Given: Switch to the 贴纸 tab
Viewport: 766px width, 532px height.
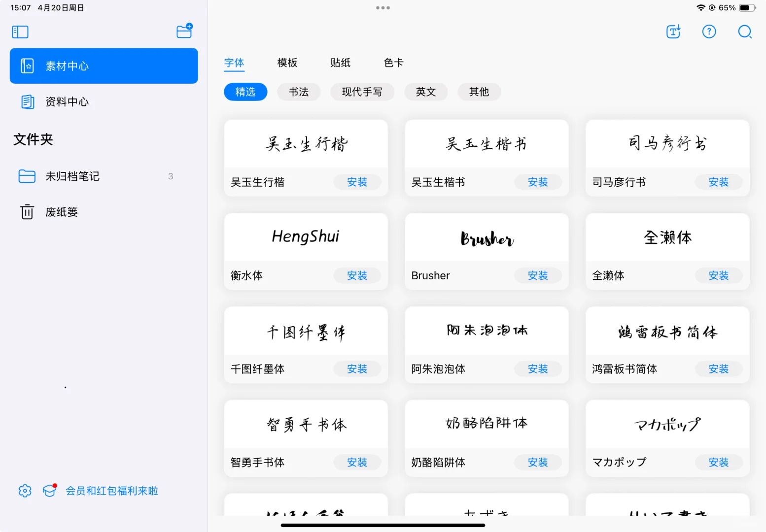Looking at the screenshot, I should (341, 63).
